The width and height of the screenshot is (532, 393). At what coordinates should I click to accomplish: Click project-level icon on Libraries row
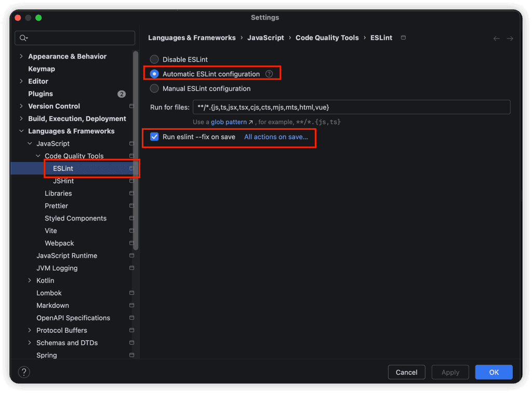tap(131, 193)
